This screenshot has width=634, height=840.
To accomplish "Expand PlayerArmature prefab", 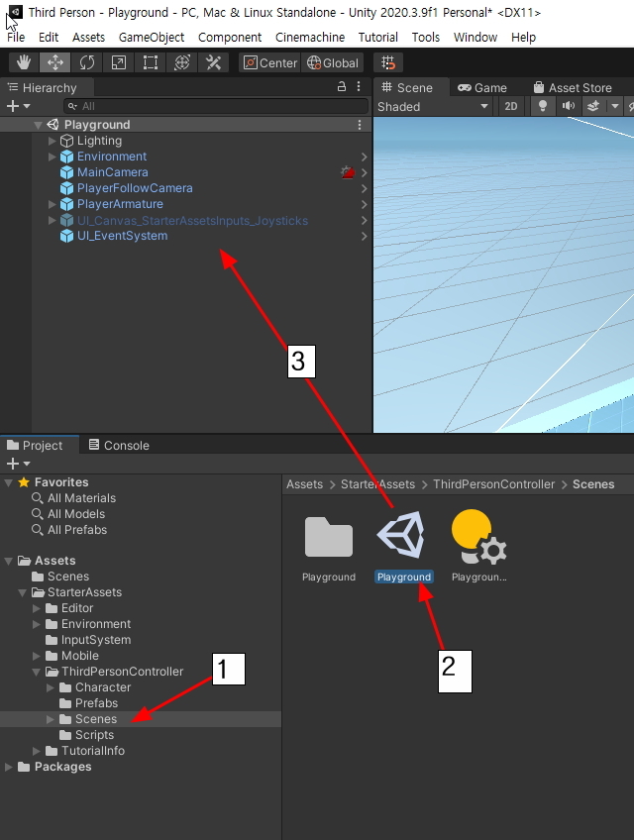I will 52,204.
